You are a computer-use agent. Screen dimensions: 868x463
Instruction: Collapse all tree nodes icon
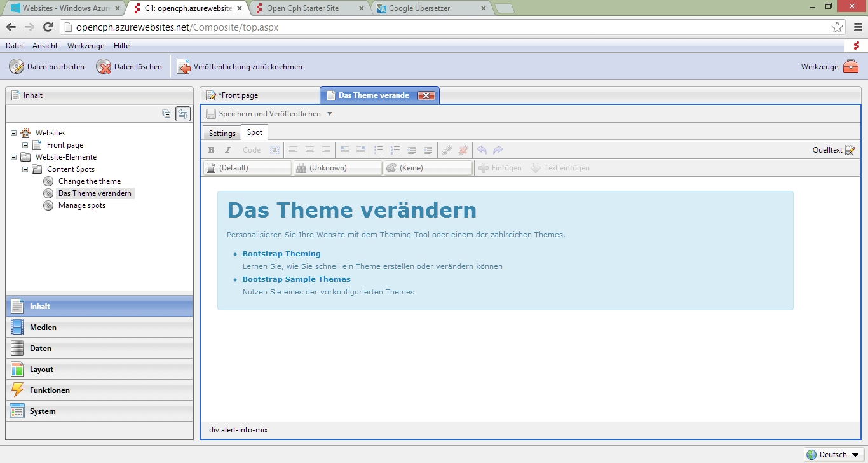(x=166, y=114)
